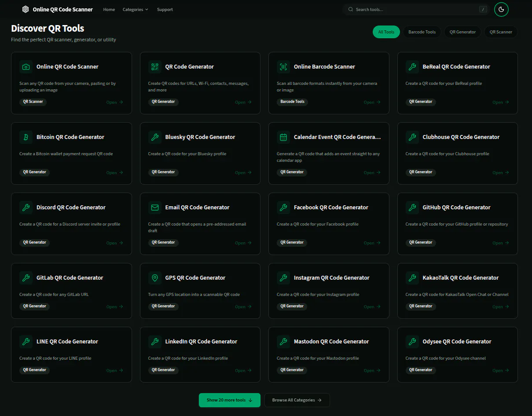
Task: Click the site logo icon in header
Action: tap(26, 9)
